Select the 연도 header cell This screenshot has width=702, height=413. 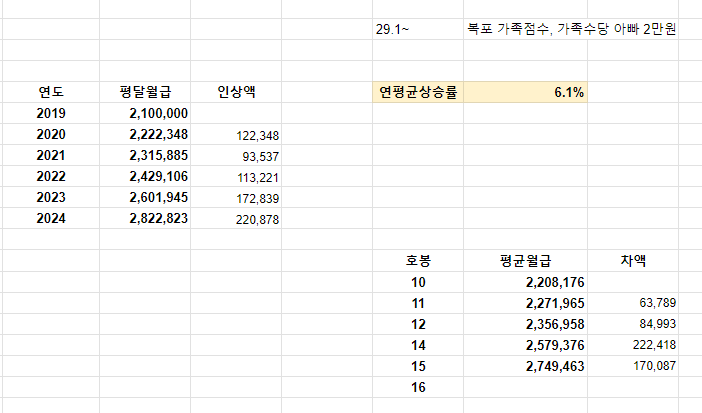click(51, 92)
